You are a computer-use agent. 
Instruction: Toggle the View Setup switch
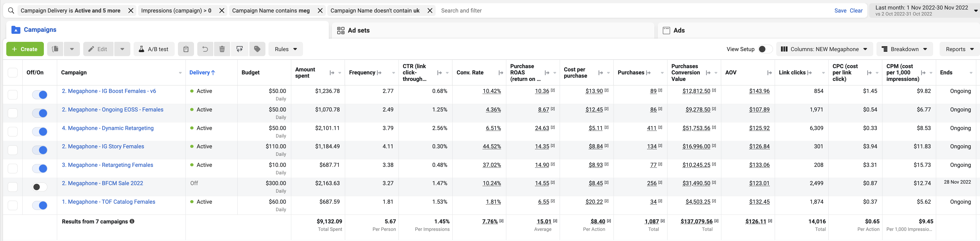point(764,49)
